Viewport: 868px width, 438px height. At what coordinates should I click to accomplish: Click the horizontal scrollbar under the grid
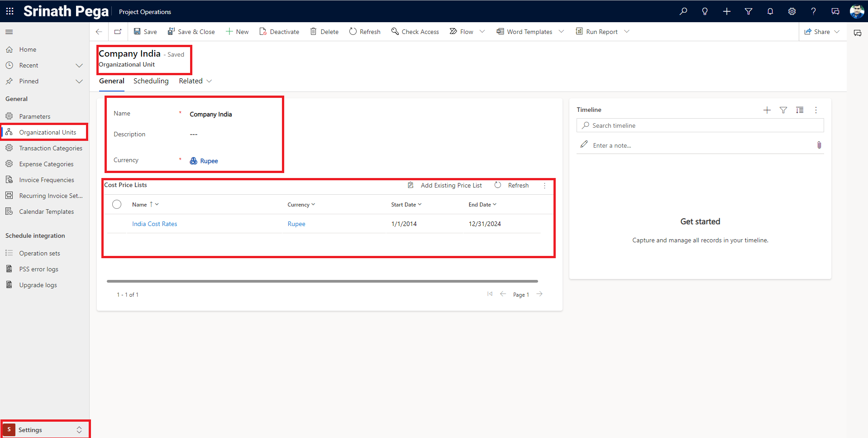(x=322, y=281)
